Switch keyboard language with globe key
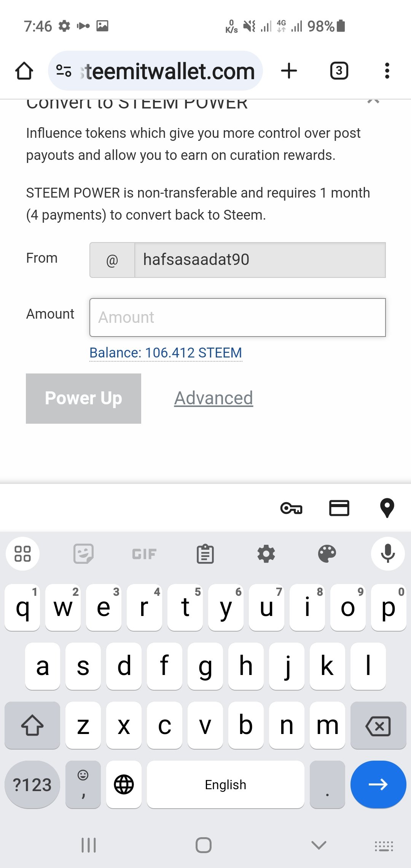This screenshot has width=411, height=868. tap(124, 785)
